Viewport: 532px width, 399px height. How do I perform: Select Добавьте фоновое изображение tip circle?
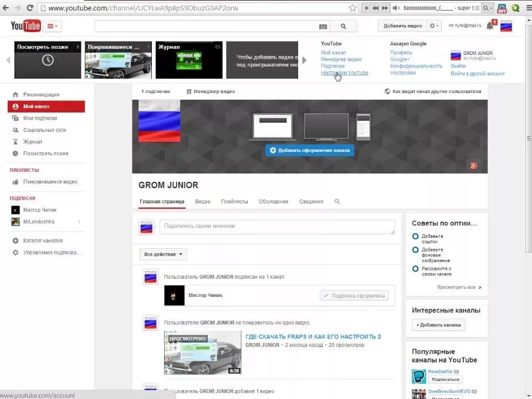click(x=415, y=250)
